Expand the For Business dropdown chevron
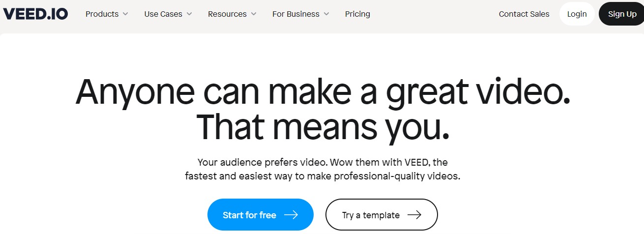644x234 pixels. coord(326,14)
